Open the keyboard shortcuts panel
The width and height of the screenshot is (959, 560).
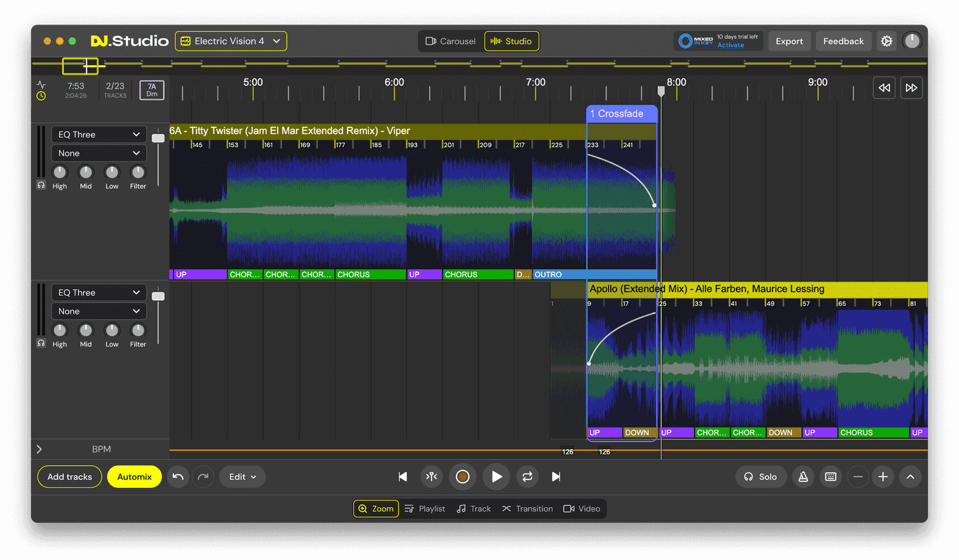[x=831, y=477]
